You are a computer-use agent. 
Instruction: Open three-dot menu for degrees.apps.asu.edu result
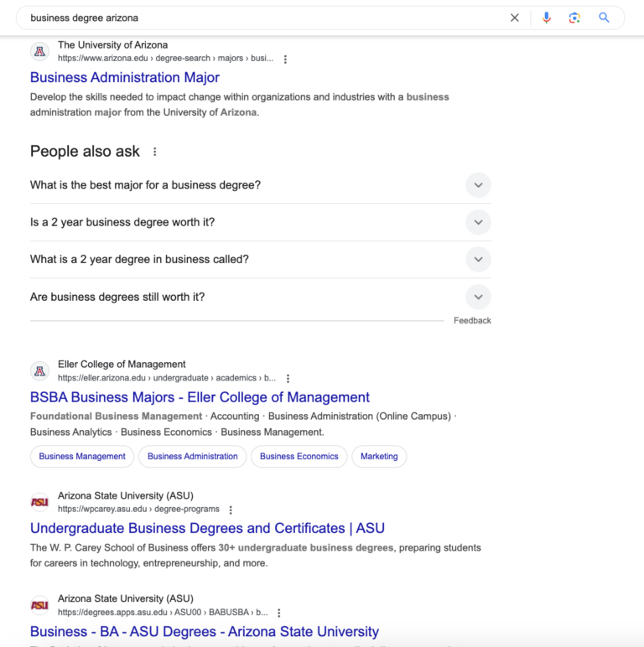point(279,613)
